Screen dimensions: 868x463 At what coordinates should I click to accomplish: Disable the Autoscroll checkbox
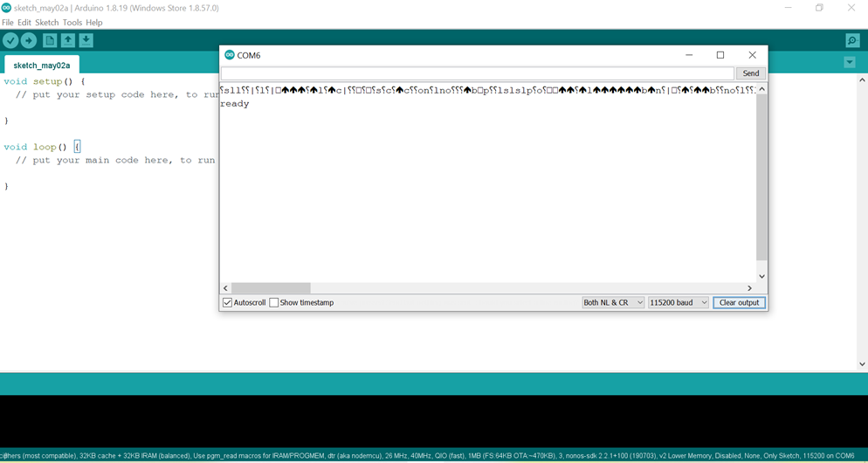228,302
